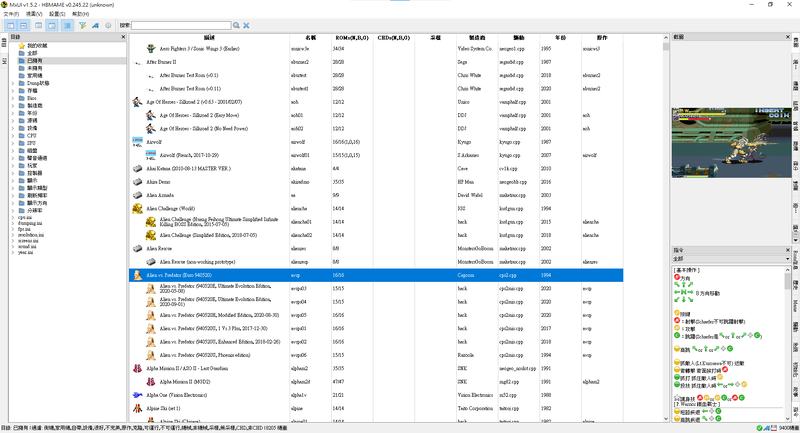
Task: Expand the CPU tree node
Action: tap(13, 136)
